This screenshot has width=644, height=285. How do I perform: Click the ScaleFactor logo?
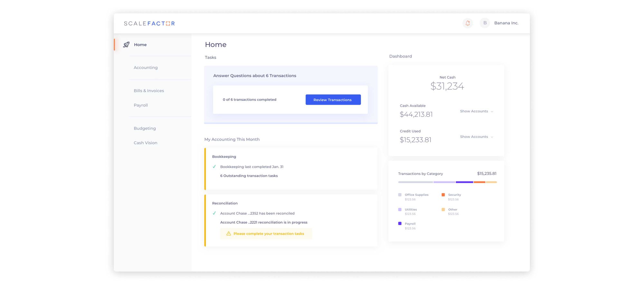pos(149,24)
